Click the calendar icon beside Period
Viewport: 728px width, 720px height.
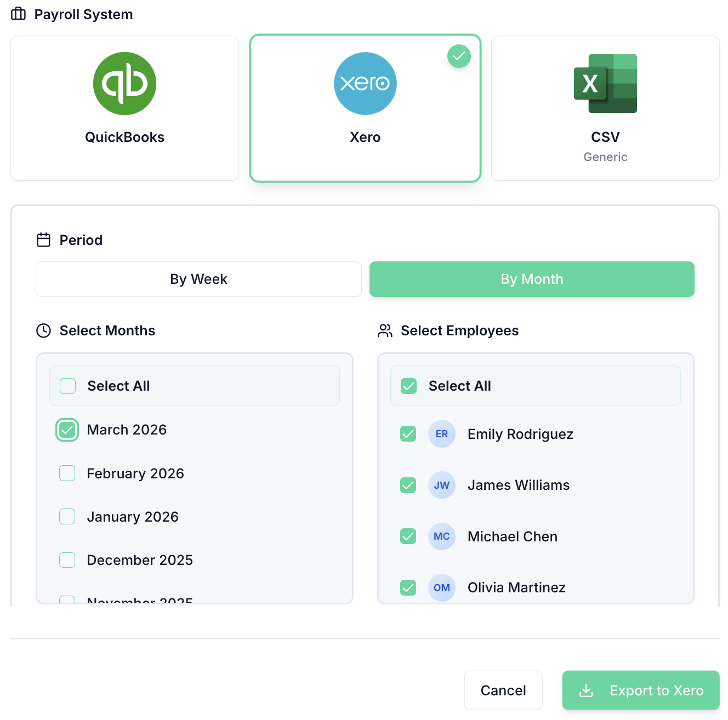tap(43, 240)
